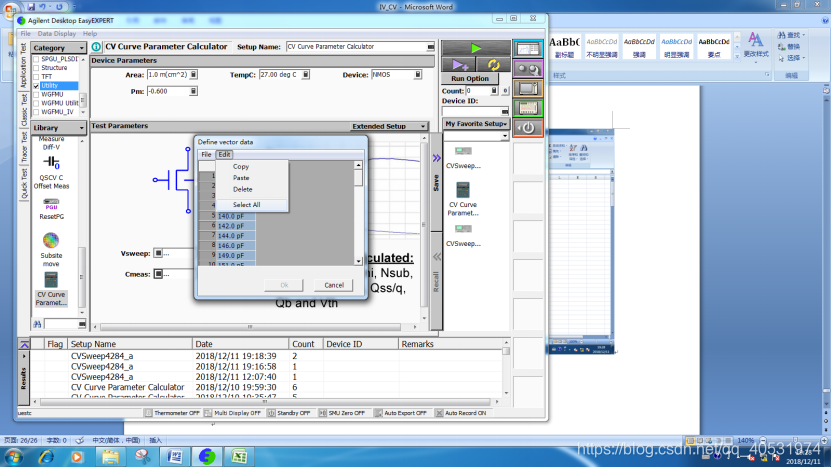This screenshot has height=468, width=831.
Task: Open File menu in Define vector data
Action: pyautogui.click(x=206, y=155)
